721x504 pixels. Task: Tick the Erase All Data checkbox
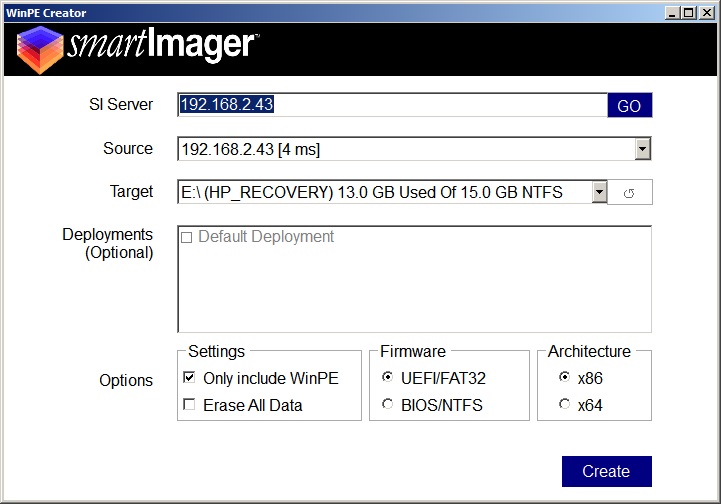tap(189, 406)
